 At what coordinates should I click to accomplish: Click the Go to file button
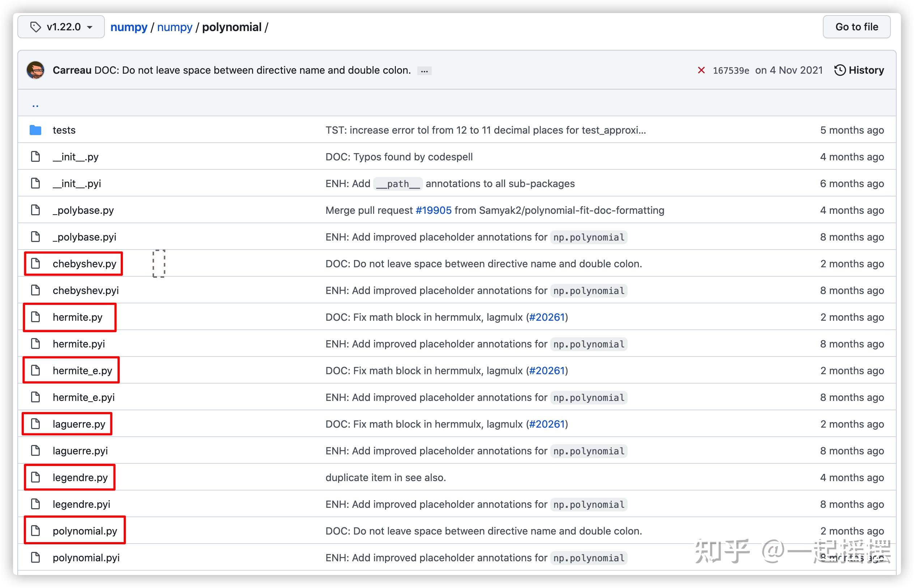(x=856, y=27)
